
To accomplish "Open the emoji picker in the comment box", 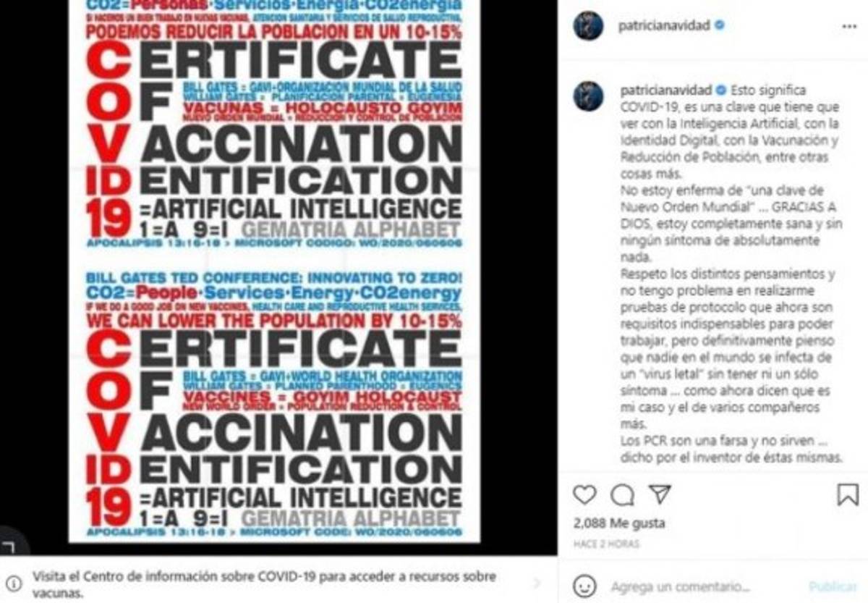I will click(584, 586).
